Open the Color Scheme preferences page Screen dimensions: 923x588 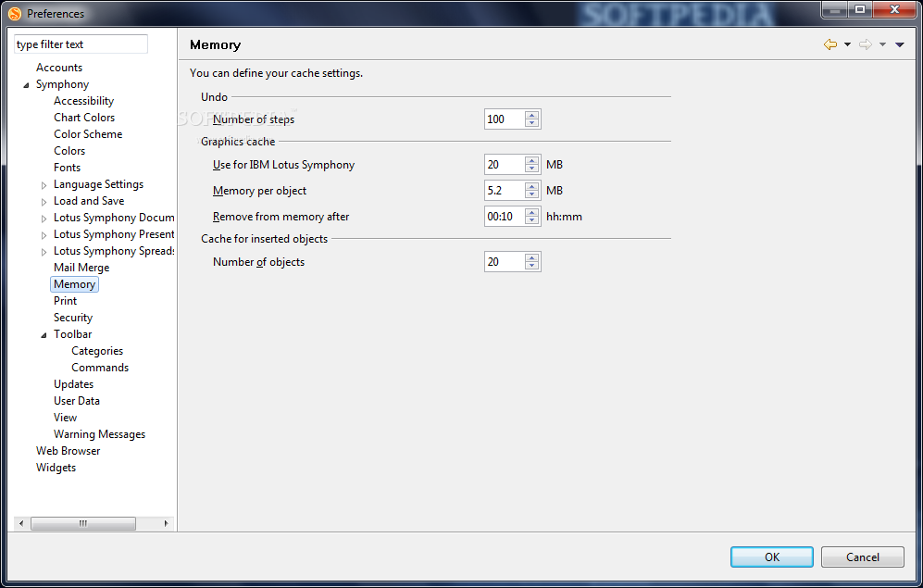click(88, 133)
